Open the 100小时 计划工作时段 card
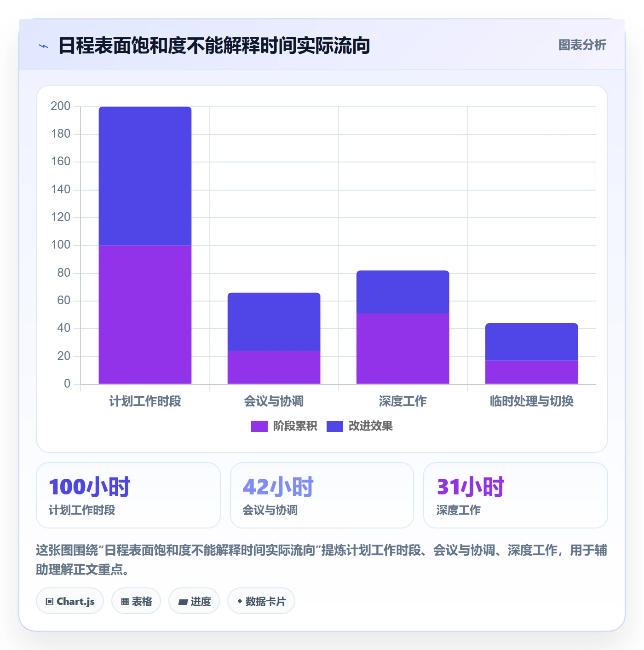 128,495
